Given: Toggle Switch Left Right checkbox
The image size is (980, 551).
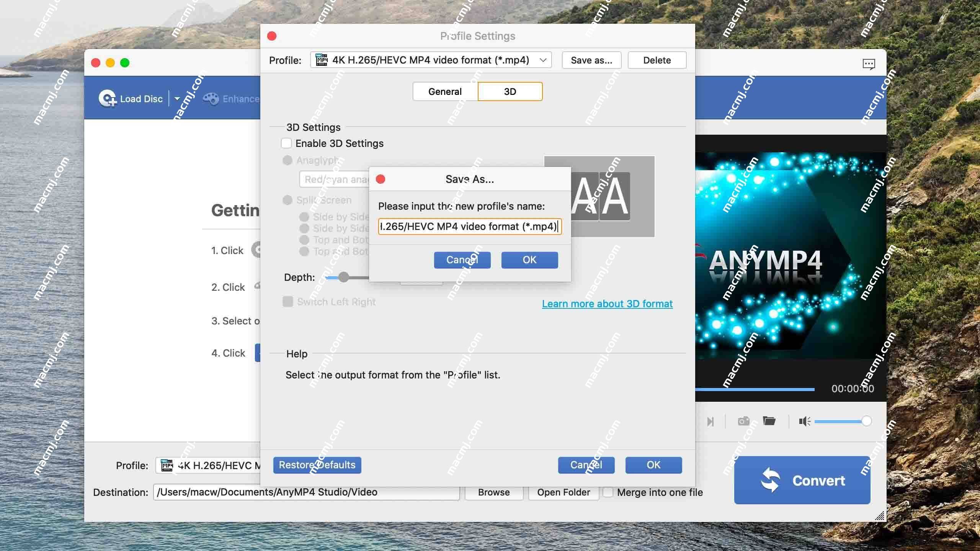Looking at the screenshot, I should click(287, 301).
